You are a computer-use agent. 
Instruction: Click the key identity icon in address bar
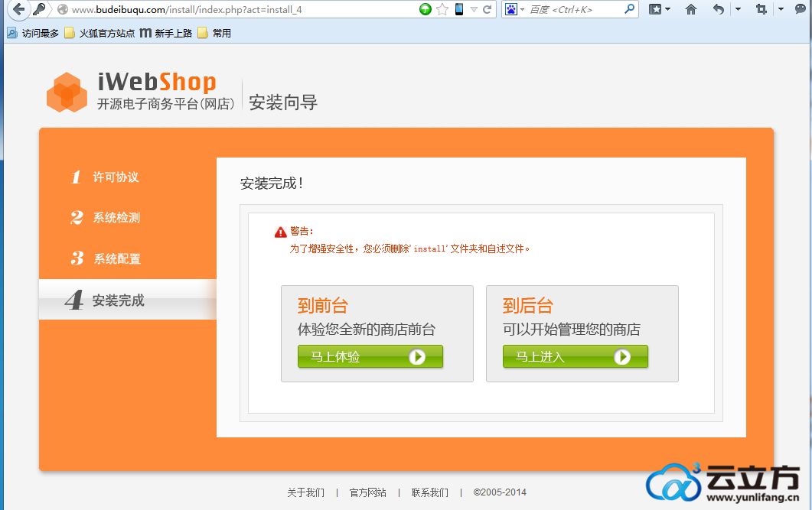pyautogui.click(x=39, y=9)
